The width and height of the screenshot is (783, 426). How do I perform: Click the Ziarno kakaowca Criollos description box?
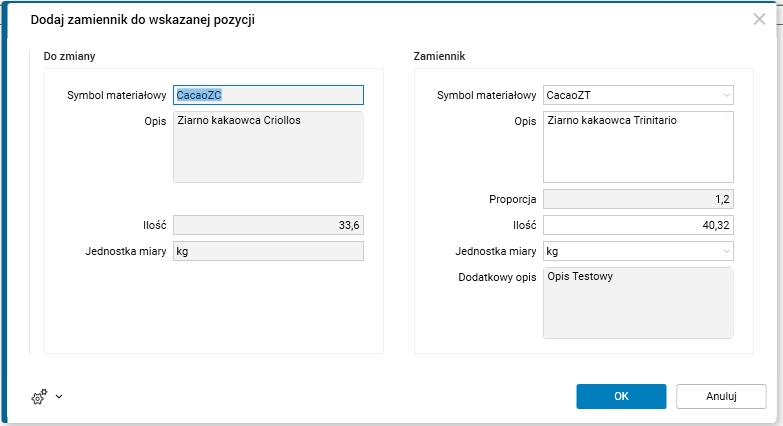click(268, 146)
